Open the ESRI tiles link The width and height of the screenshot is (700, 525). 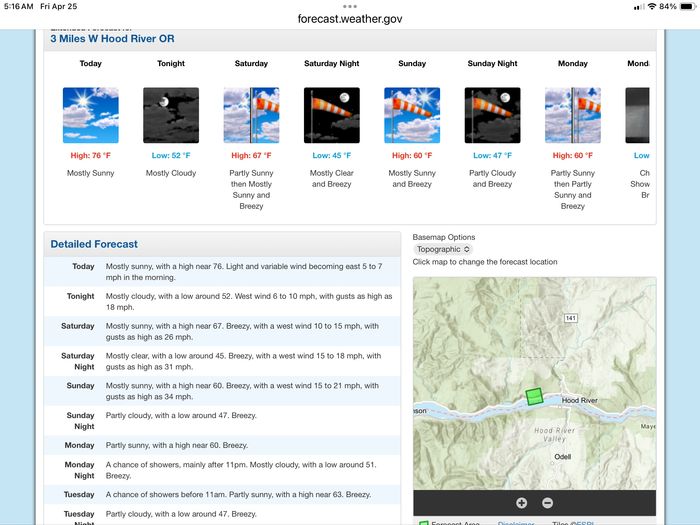(587, 522)
